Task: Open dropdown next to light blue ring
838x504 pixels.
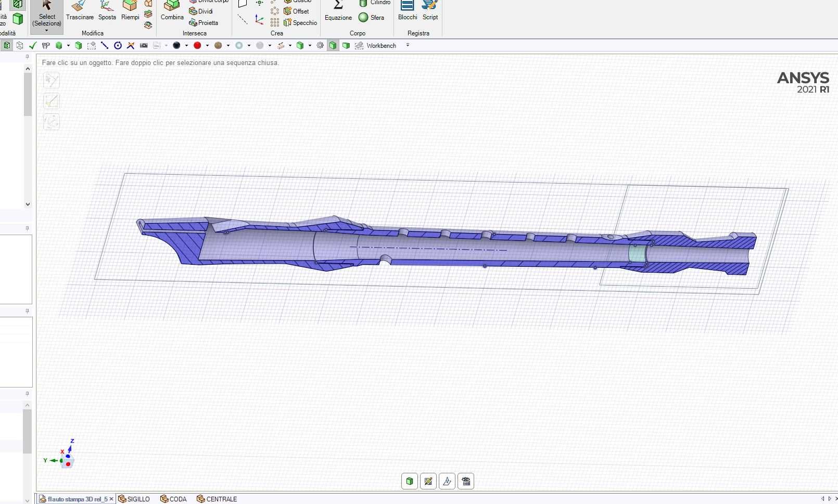Action: click(249, 46)
